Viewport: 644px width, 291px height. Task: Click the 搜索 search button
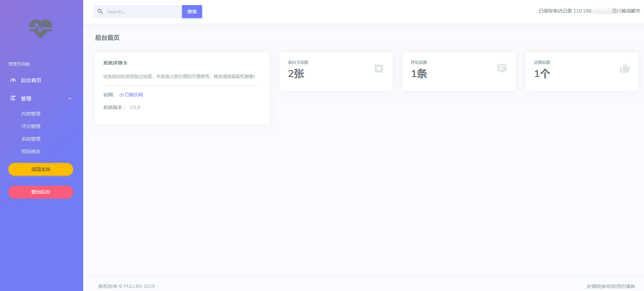pyautogui.click(x=192, y=12)
